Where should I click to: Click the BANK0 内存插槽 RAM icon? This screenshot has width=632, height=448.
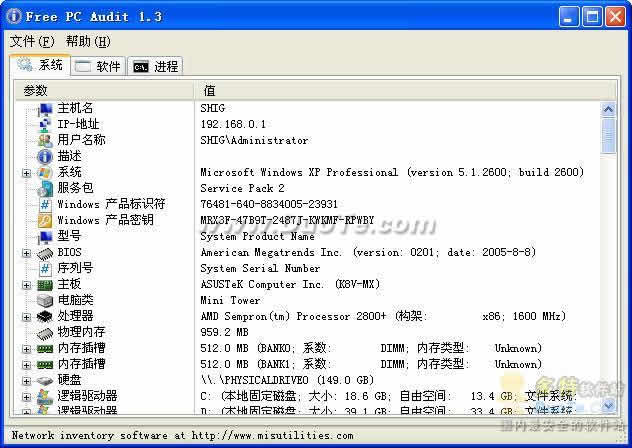coord(45,348)
